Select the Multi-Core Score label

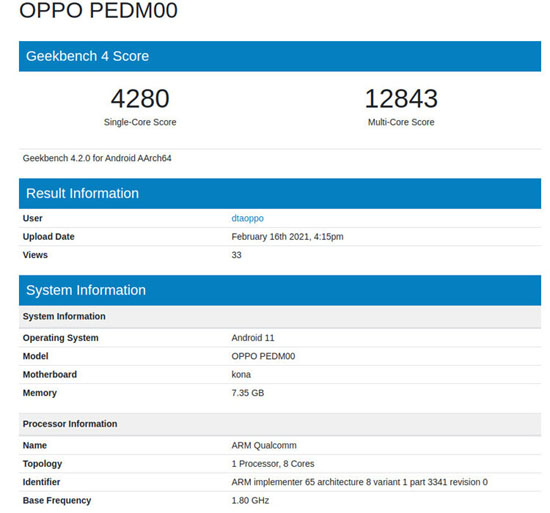[401, 122]
